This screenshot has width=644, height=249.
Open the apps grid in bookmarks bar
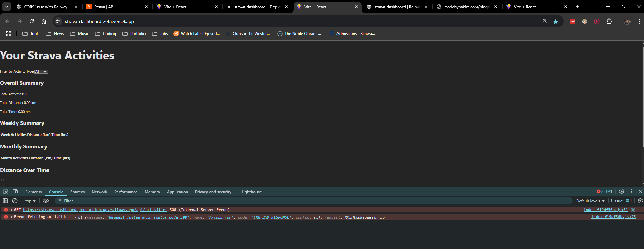click(x=9, y=34)
